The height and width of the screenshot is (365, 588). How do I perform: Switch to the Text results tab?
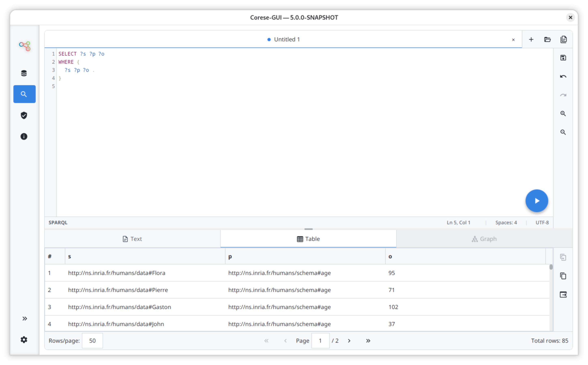(132, 239)
